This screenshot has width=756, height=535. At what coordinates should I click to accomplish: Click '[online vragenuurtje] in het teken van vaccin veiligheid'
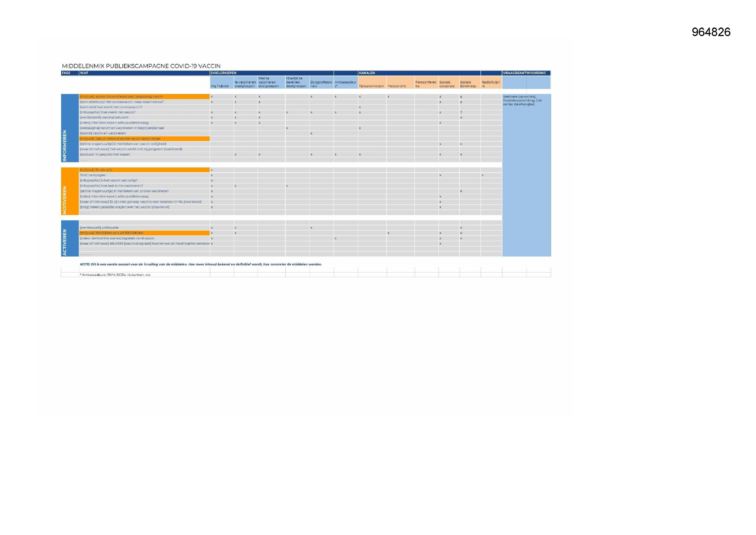coord(144,144)
